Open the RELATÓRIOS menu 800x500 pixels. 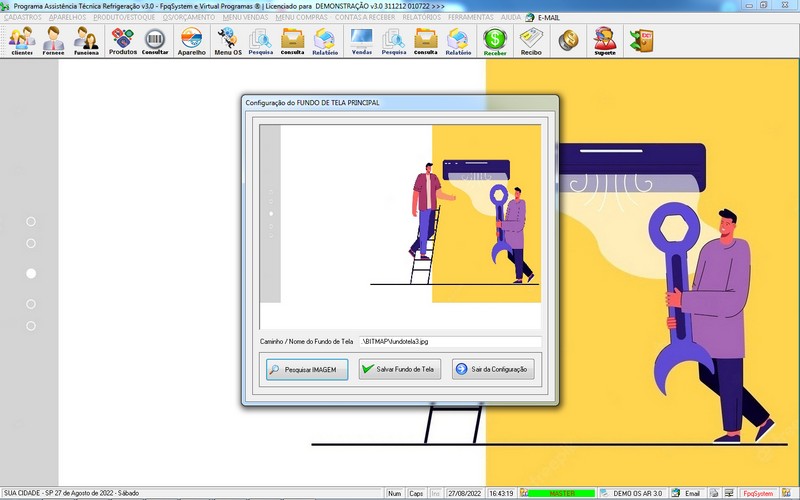point(421,17)
